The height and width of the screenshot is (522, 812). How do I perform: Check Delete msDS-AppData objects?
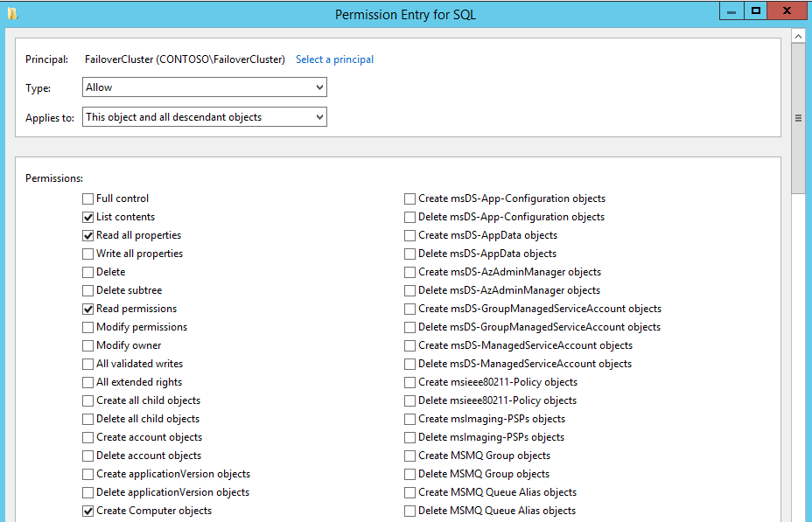(x=409, y=254)
